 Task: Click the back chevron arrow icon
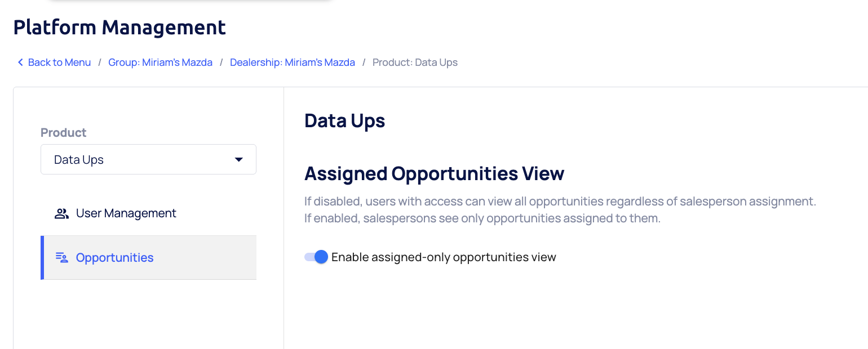pos(20,62)
